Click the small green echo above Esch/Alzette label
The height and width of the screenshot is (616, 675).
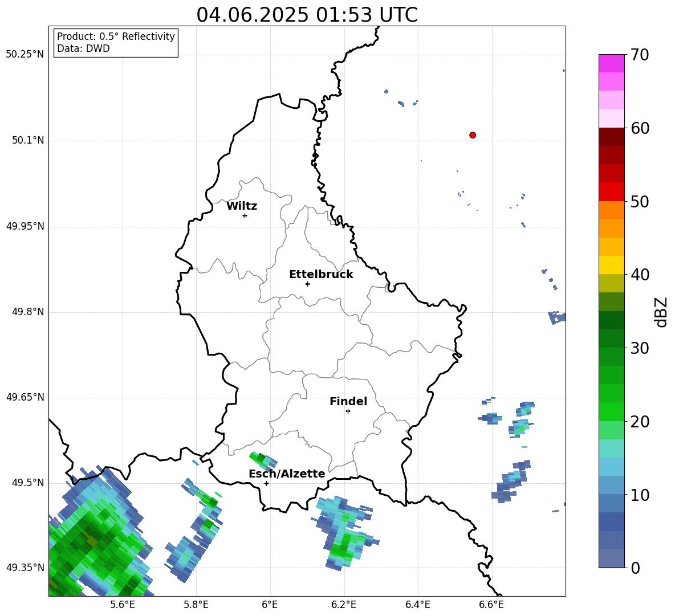click(263, 460)
